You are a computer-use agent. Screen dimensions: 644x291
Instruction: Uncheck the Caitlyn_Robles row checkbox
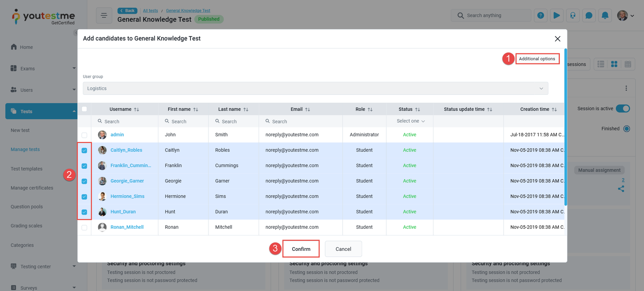coord(84,150)
